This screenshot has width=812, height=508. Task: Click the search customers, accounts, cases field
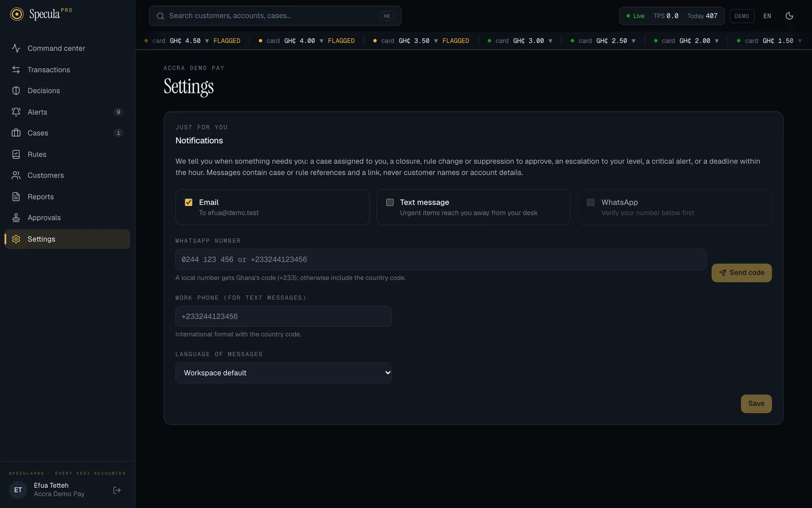pyautogui.click(x=275, y=16)
